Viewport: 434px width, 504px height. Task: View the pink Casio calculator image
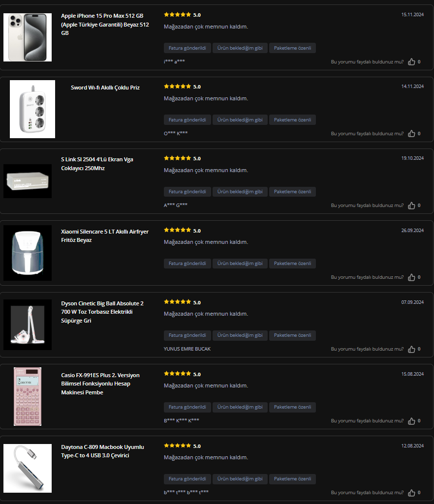pyautogui.click(x=28, y=396)
